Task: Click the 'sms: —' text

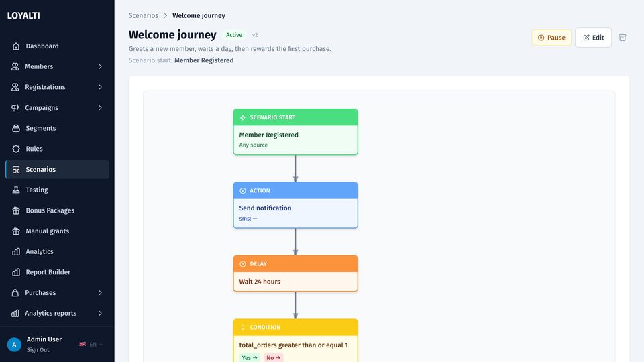Action: point(248,219)
